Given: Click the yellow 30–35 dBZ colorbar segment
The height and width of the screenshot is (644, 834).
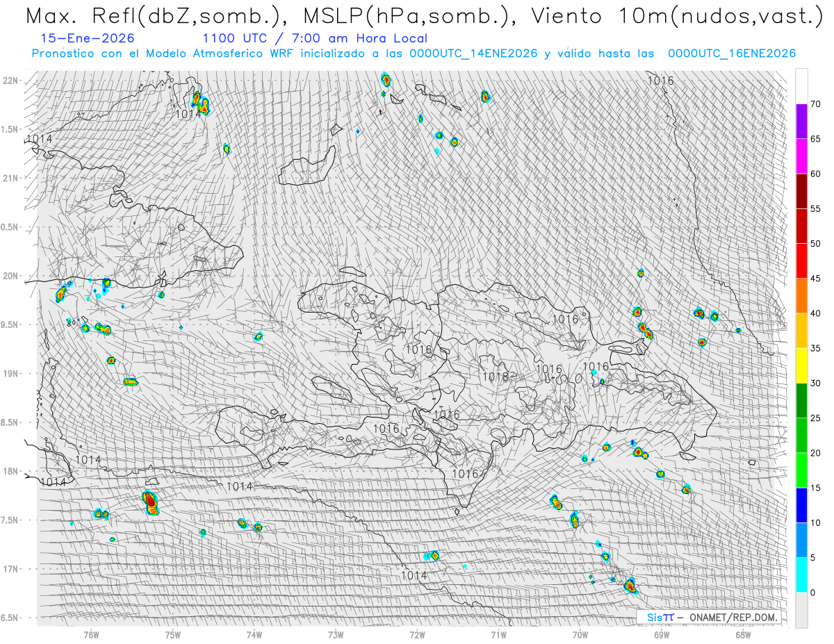Looking at the screenshot, I should (x=801, y=365).
